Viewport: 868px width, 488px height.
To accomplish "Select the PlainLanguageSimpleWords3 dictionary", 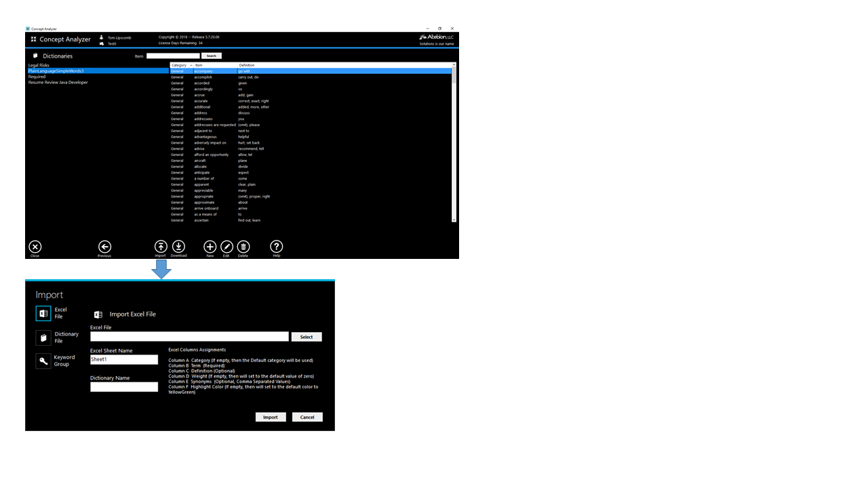I will click(98, 70).
